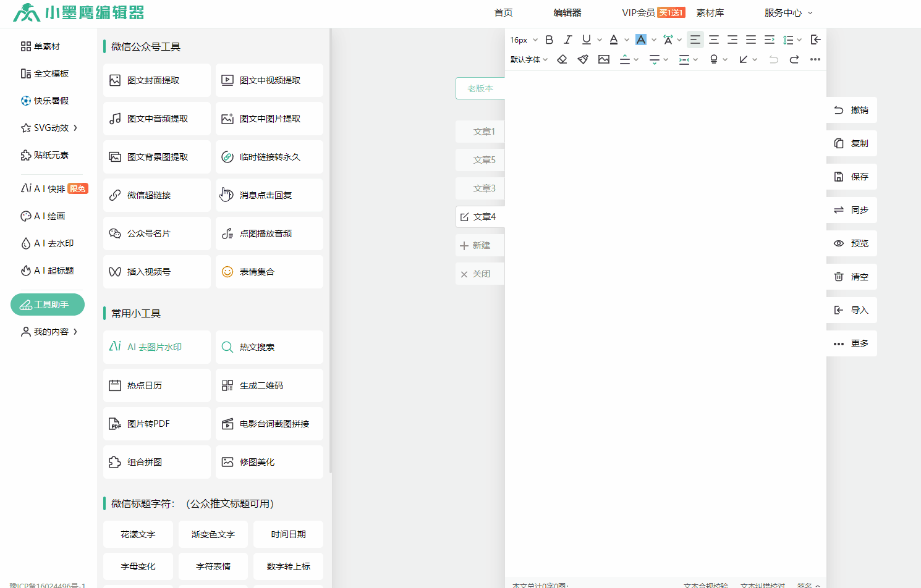This screenshot has height=588, width=921.
Task: Open AI去水印 sidebar item
Action: (47, 243)
